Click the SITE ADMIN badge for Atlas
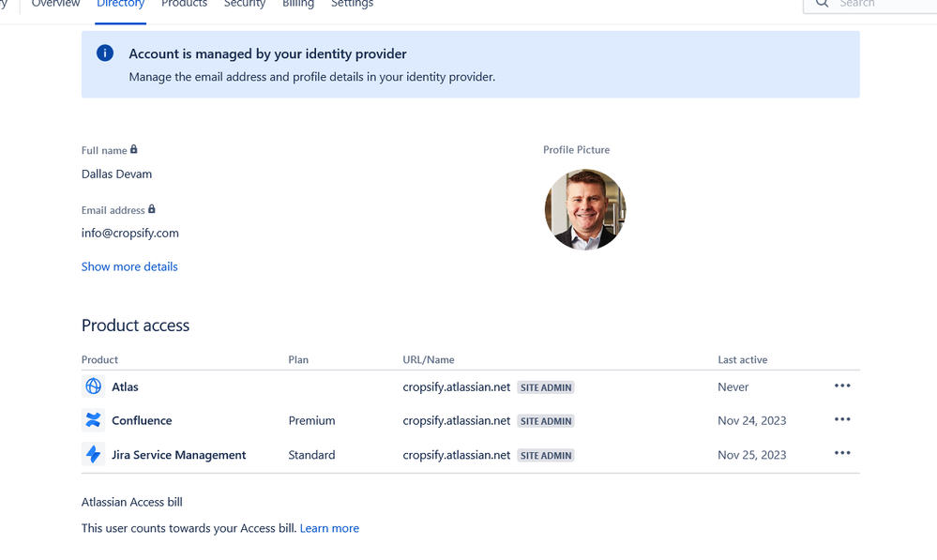The width and height of the screenshot is (937, 560). click(x=546, y=387)
